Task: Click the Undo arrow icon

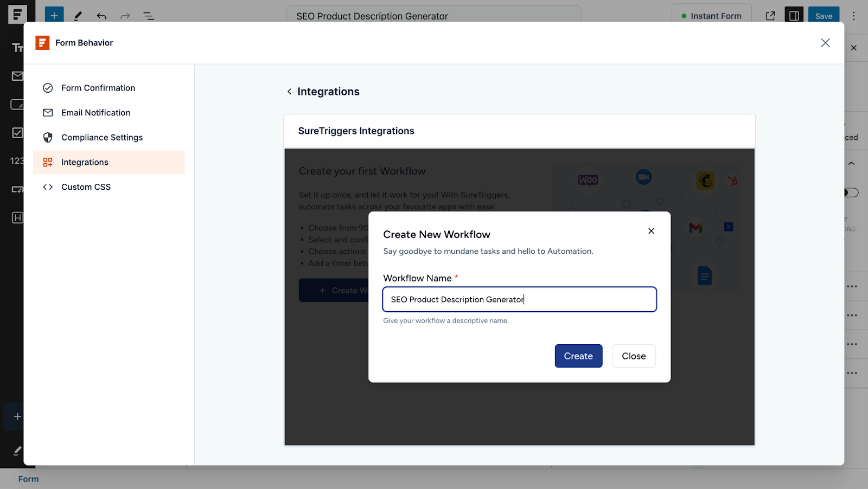Action: 101,16
